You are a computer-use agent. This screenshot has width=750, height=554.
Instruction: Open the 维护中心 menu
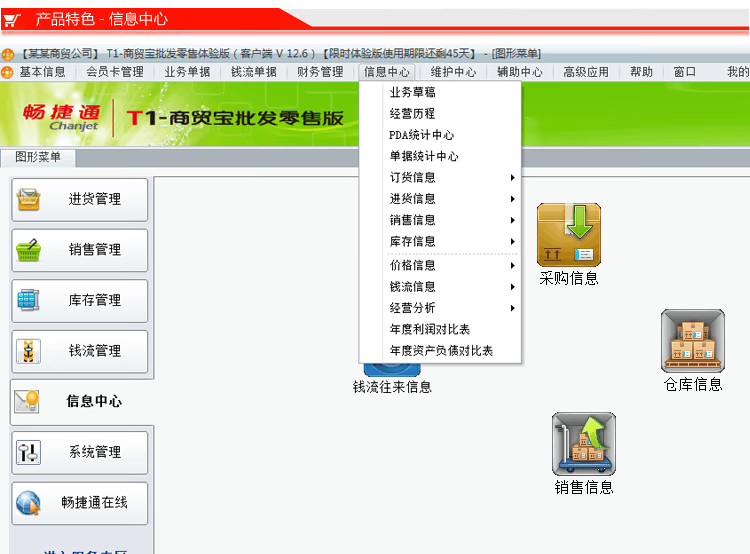tap(453, 72)
